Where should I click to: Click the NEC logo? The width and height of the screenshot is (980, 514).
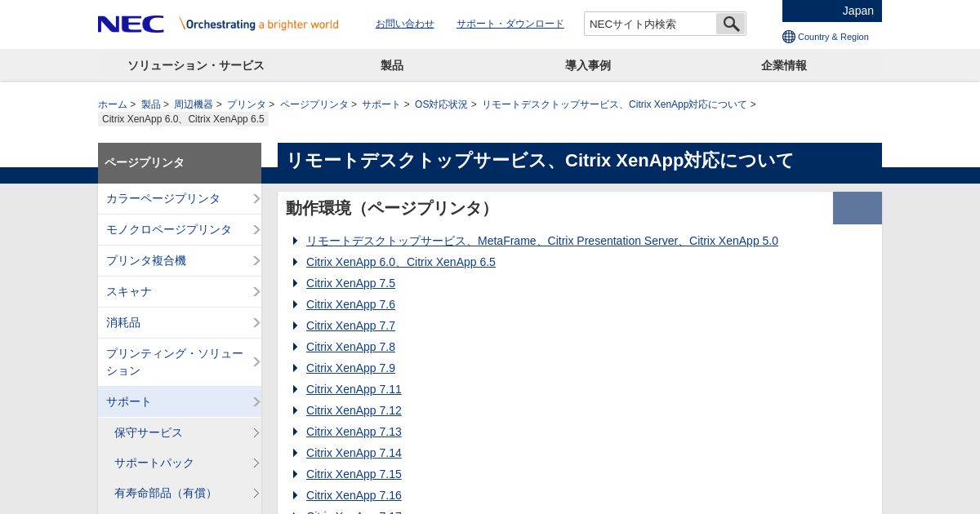pyautogui.click(x=131, y=24)
